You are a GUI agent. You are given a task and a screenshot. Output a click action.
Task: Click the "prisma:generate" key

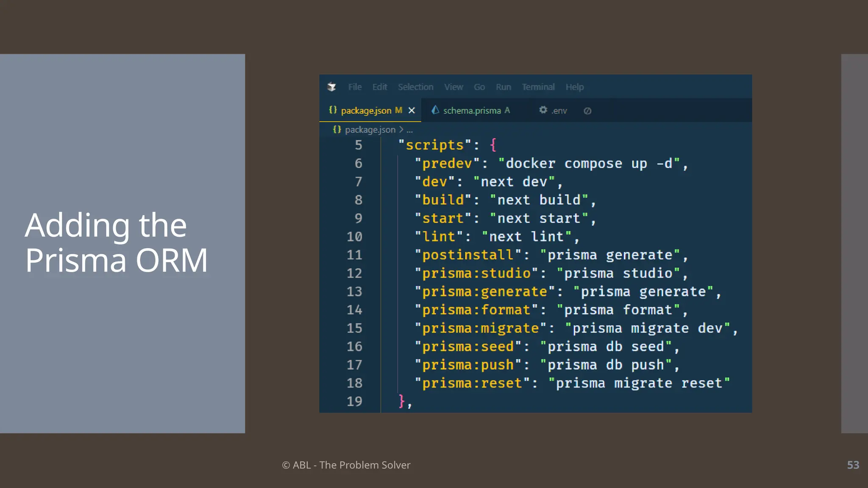[x=485, y=291]
